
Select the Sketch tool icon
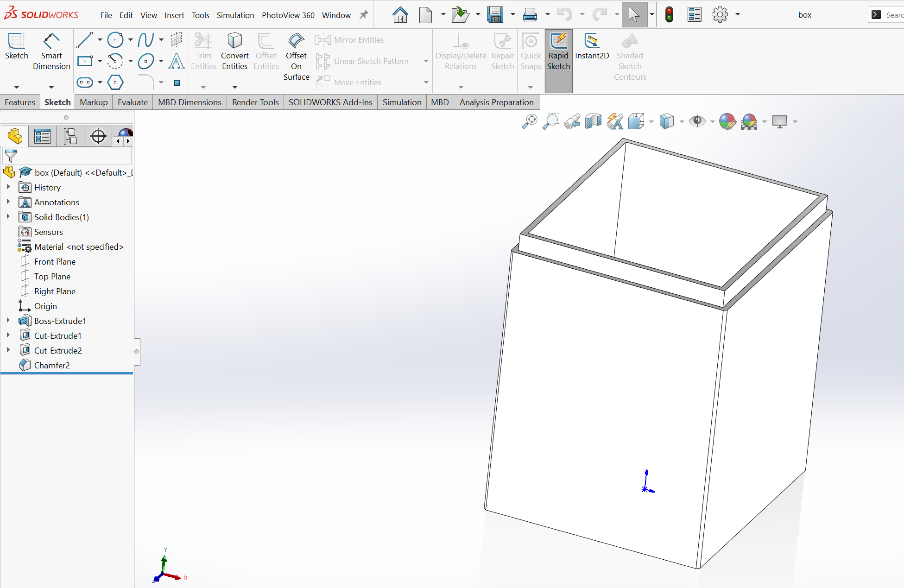coord(17,41)
